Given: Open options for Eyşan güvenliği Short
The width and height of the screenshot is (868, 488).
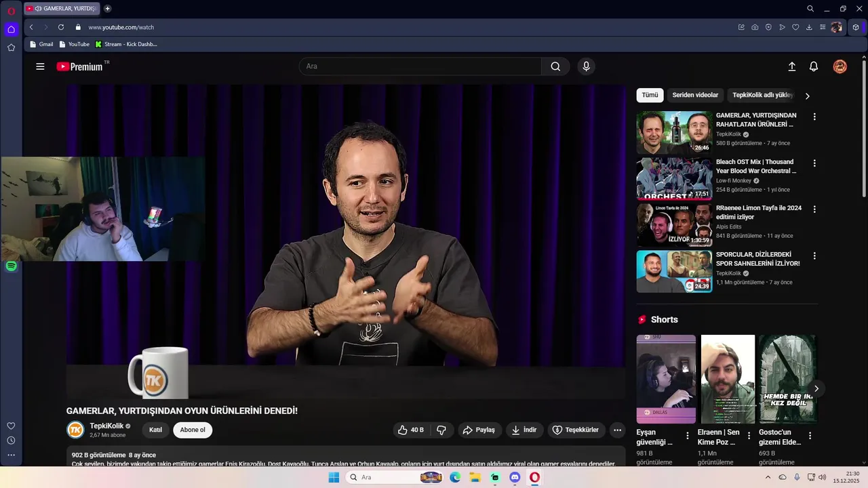Looking at the screenshot, I should pyautogui.click(x=687, y=435).
